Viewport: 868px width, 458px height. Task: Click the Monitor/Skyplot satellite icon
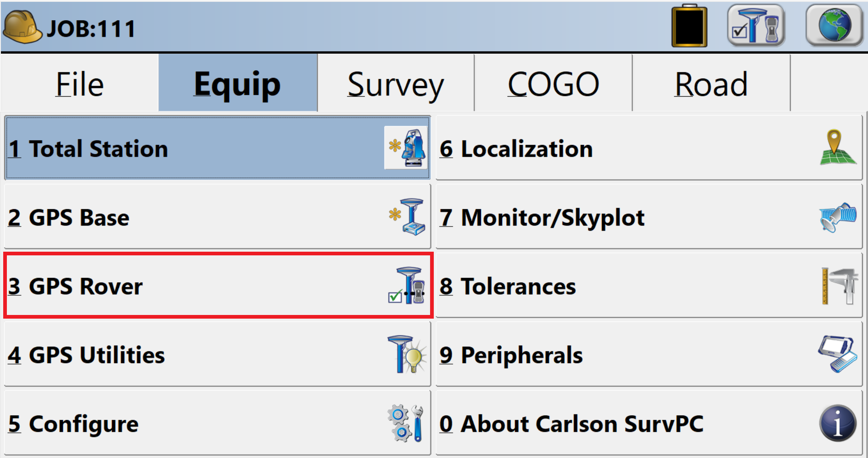point(838,217)
